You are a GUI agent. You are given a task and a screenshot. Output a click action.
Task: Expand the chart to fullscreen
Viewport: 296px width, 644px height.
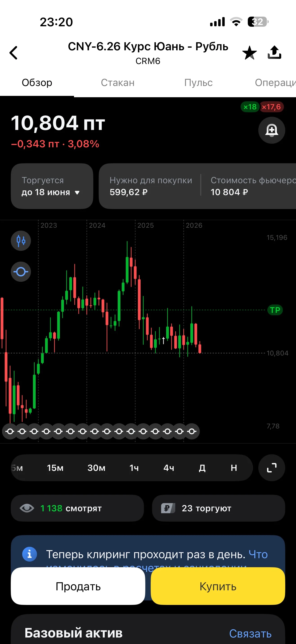point(272,468)
